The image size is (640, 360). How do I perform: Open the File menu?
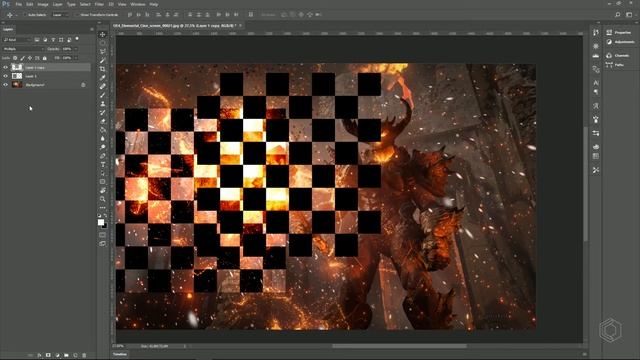[19, 4]
